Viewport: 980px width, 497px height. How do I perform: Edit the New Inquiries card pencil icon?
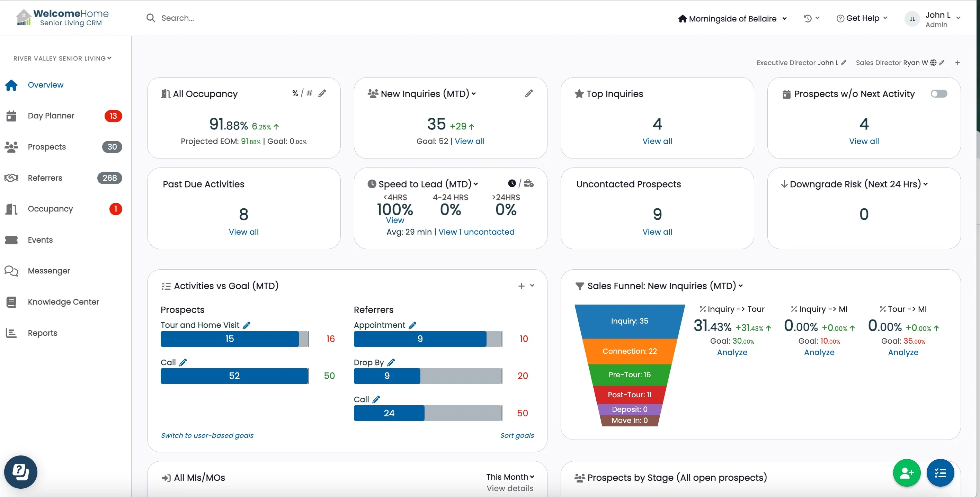click(x=528, y=93)
